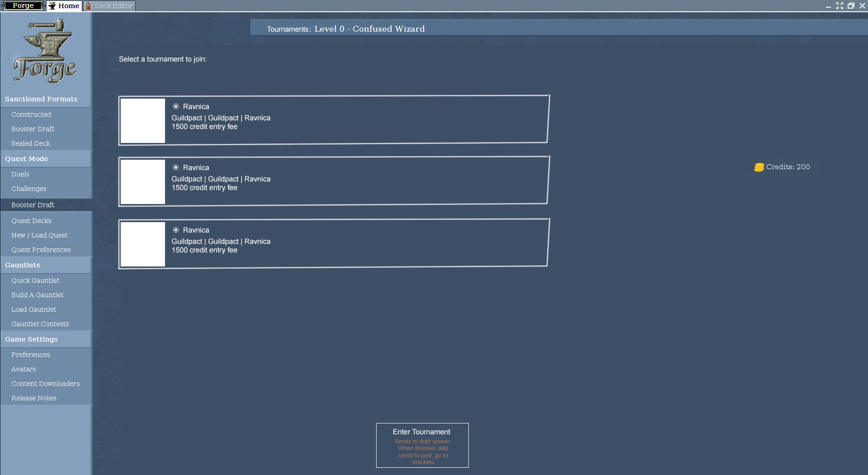Open Content Downloaders in Game Settings
The width and height of the screenshot is (868, 475).
click(46, 384)
